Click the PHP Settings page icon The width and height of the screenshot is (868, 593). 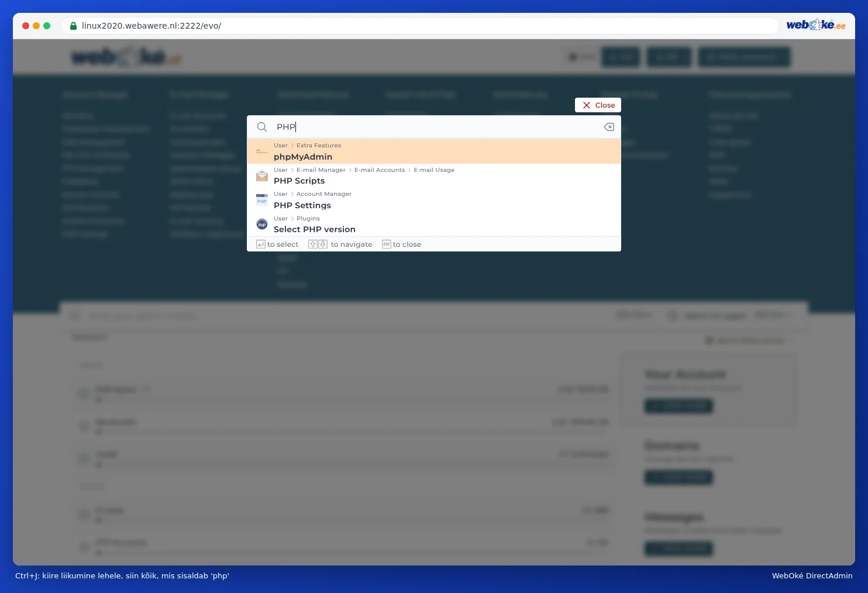click(262, 200)
